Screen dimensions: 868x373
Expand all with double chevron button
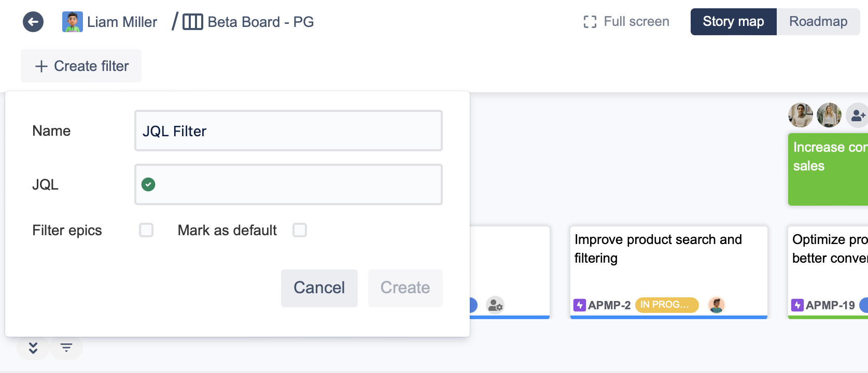click(x=33, y=348)
